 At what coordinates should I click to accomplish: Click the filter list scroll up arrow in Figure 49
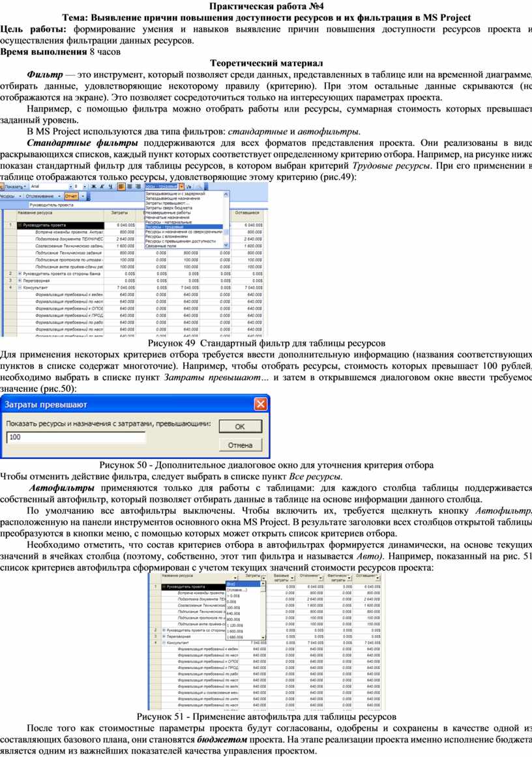click(x=226, y=194)
